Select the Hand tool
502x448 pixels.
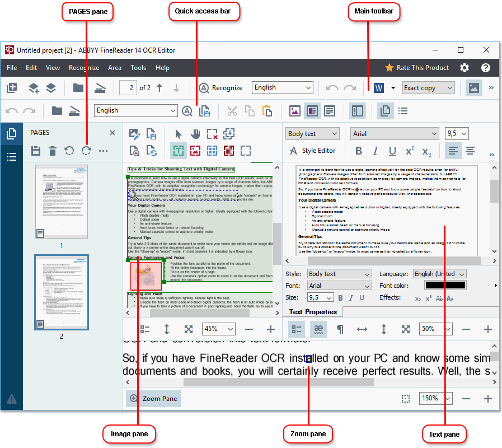coord(195,134)
